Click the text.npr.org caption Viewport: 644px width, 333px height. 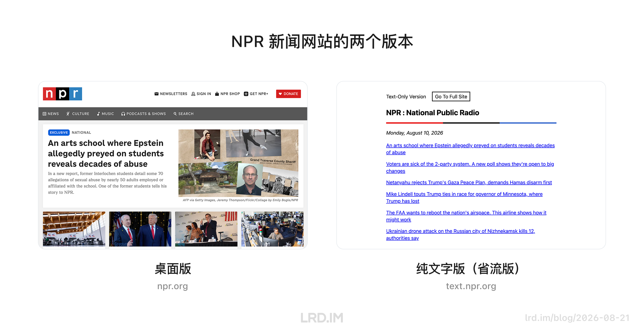coord(471,286)
